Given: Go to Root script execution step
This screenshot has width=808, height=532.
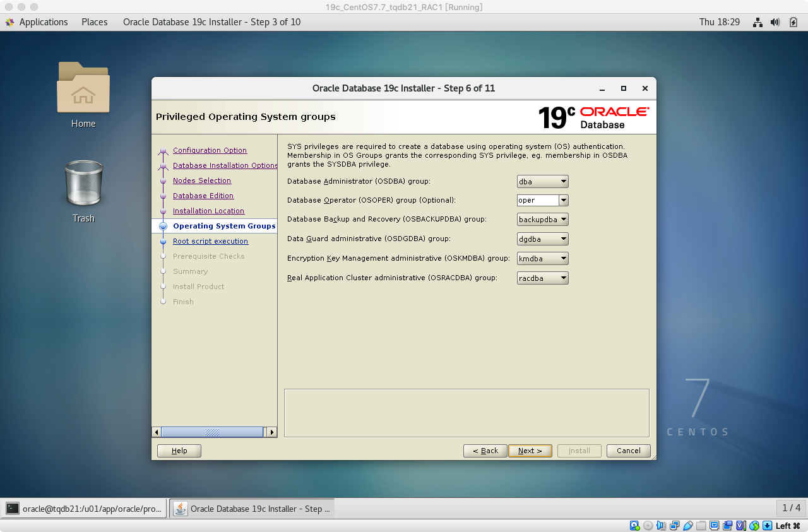Looking at the screenshot, I should (x=210, y=241).
